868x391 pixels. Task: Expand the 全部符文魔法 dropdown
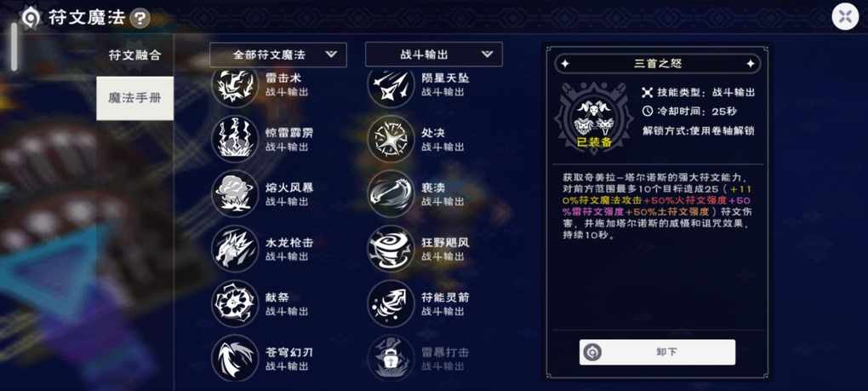pyautogui.click(x=278, y=55)
